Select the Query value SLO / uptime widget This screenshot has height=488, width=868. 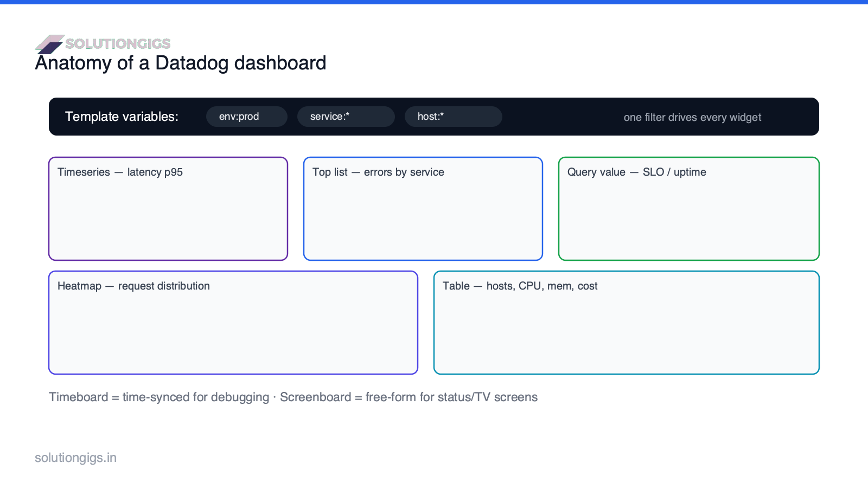point(689,209)
